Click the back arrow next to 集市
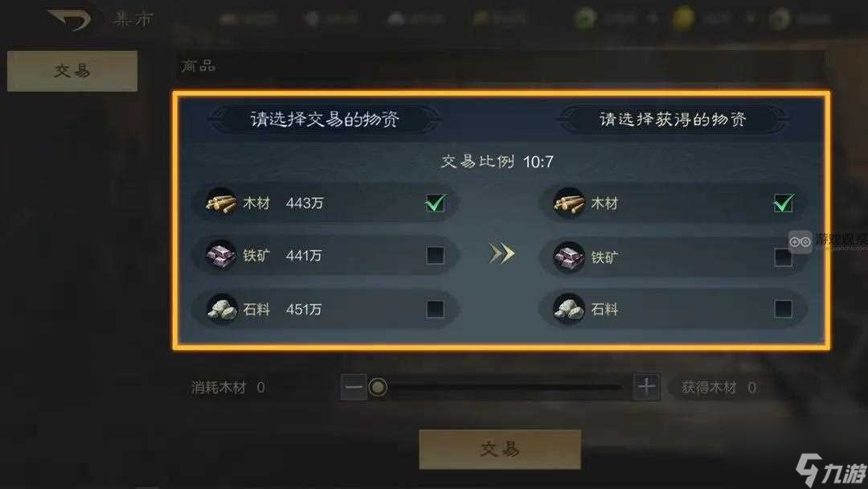This screenshot has height=489, width=868. point(70,19)
